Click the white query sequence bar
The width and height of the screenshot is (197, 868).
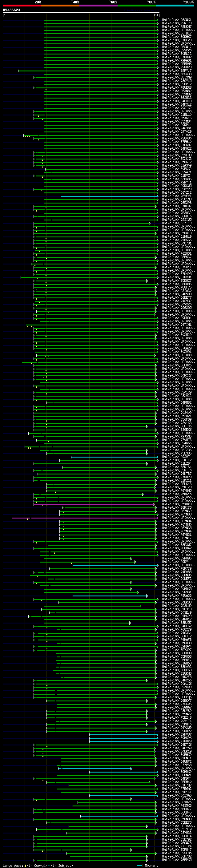click(81, 13)
